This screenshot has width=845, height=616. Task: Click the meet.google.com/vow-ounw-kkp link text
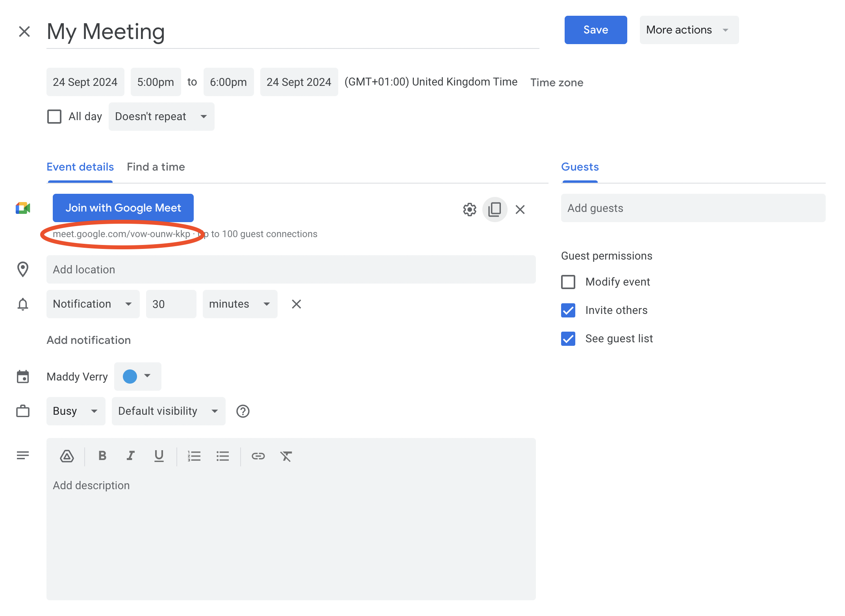(x=121, y=234)
